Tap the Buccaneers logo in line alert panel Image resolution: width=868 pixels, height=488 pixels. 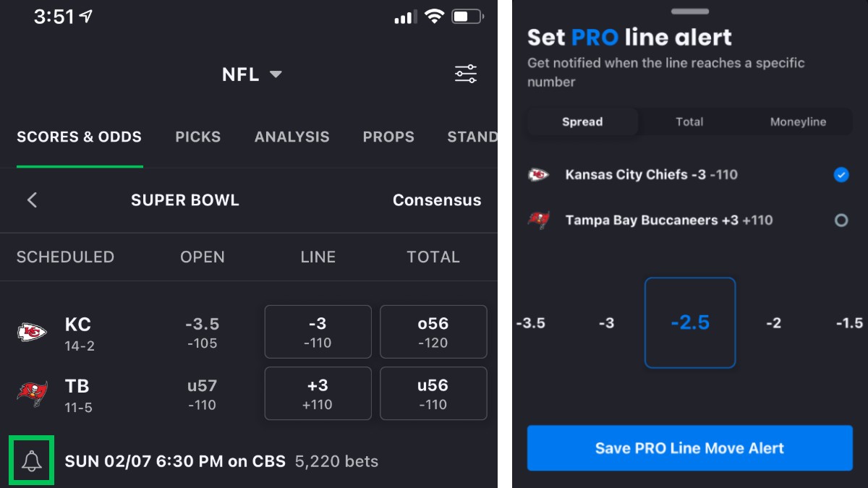pyautogui.click(x=538, y=221)
